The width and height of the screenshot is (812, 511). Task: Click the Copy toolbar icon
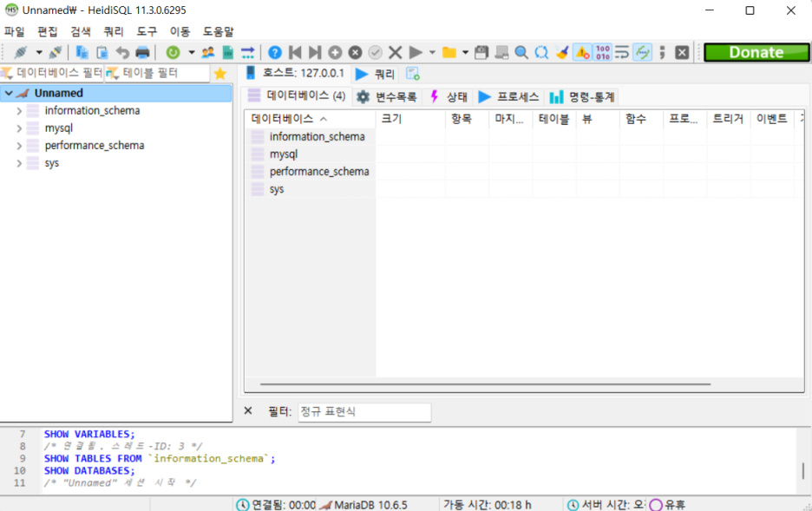(x=82, y=52)
